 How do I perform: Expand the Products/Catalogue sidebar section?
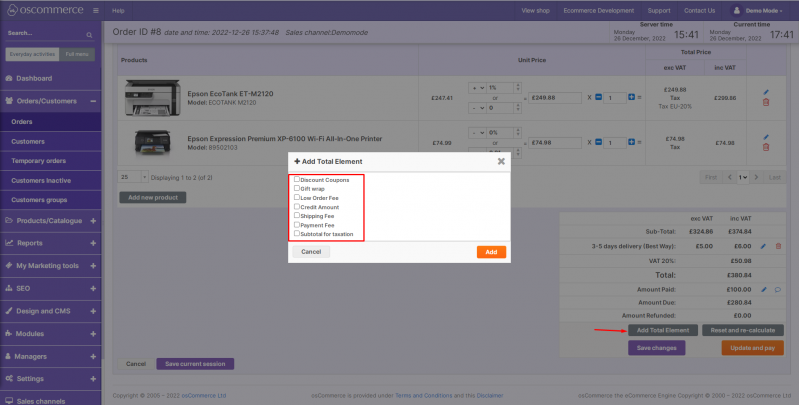point(92,221)
